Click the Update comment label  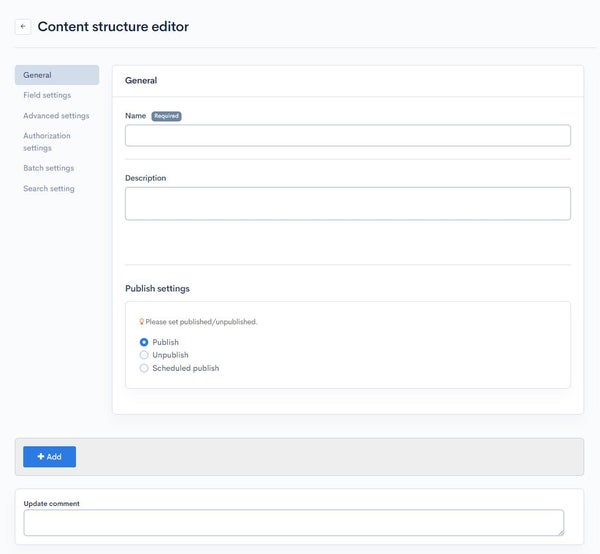pos(52,503)
